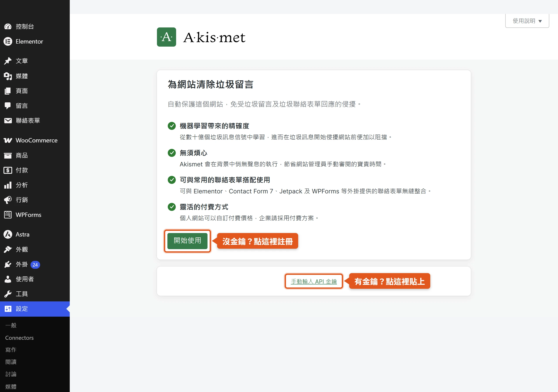558x392 pixels.
Task: Click the 設定 sliders icon
Action: (8, 309)
